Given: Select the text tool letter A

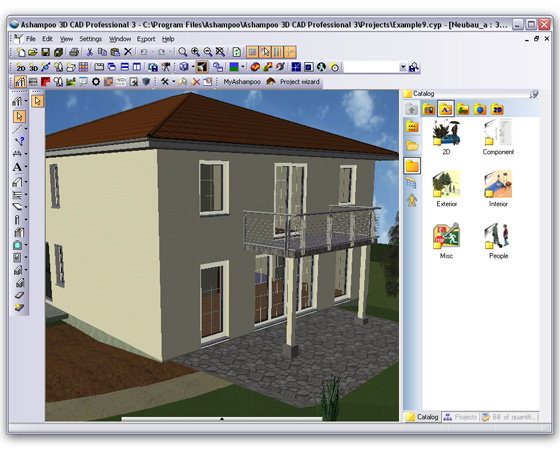Looking at the screenshot, I should pos(17,167).
